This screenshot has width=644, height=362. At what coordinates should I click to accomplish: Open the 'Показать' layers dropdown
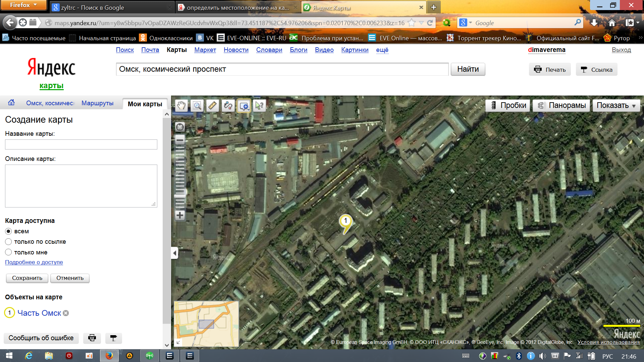[616, 106]
